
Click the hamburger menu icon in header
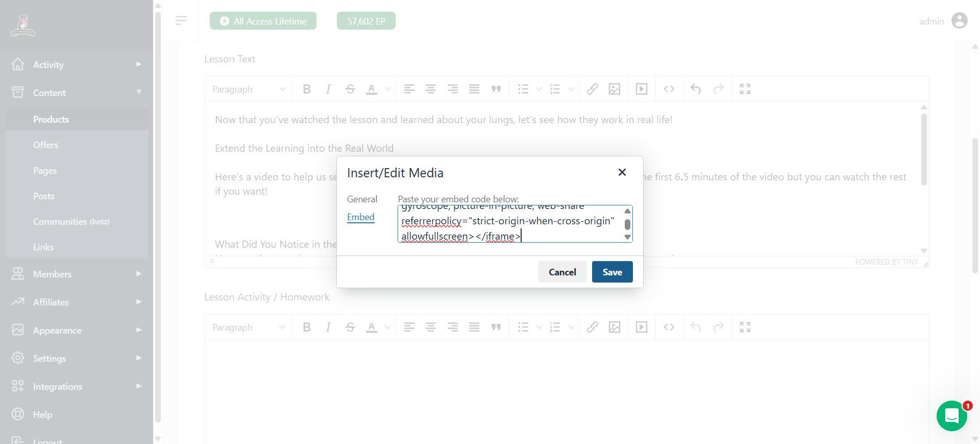point(181,20)
